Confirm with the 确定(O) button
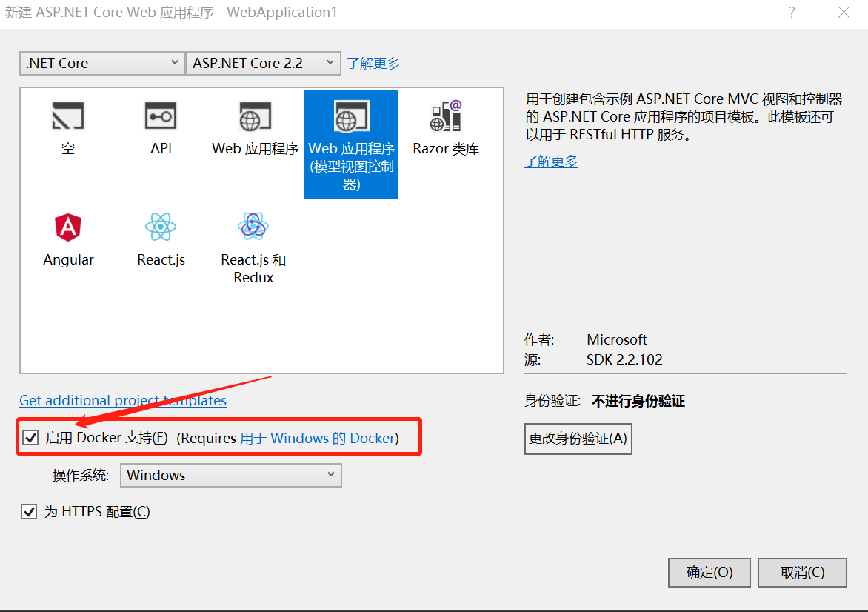The image size is (868, 612). pos(709,572)
